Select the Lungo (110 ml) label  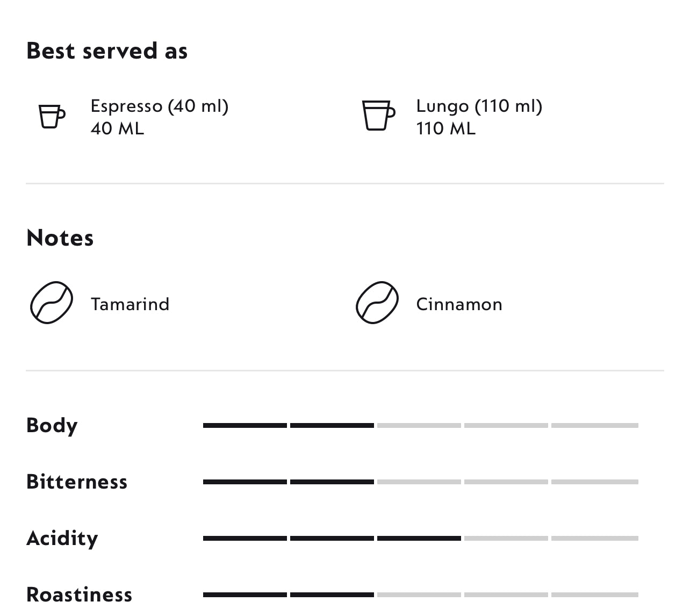point(479,106)
